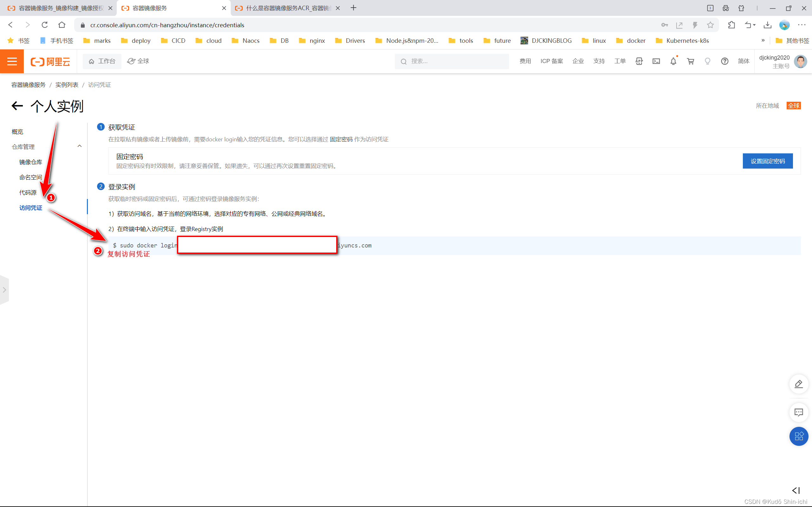Viewport: 812px width, 507px height.
Task: Click the Cloud Shell terminal icon
Action: [656, 61]
